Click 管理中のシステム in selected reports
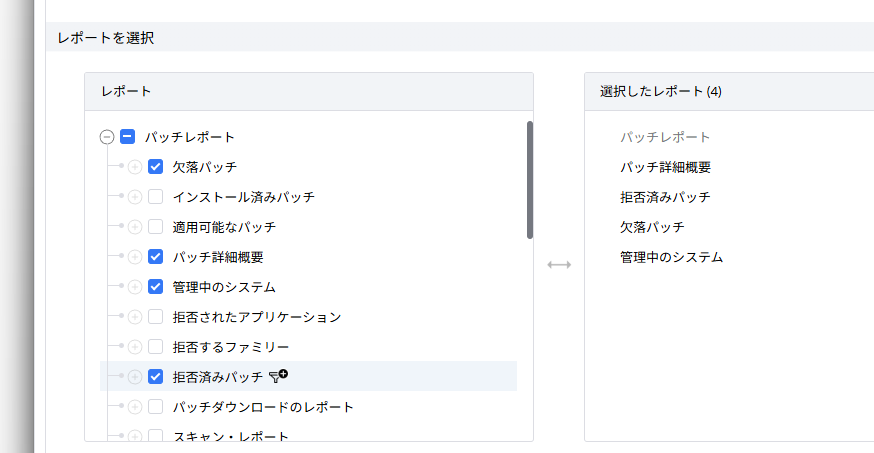874x453 pixels. pyautogui.click(x=671, y=257)
